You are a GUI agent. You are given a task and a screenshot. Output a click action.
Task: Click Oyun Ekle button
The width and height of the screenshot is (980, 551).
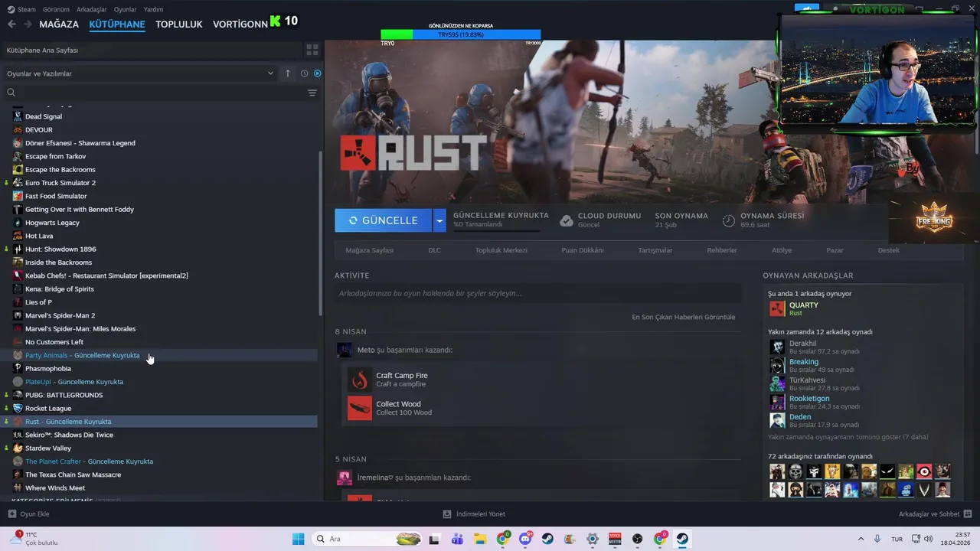pos(29,514)
